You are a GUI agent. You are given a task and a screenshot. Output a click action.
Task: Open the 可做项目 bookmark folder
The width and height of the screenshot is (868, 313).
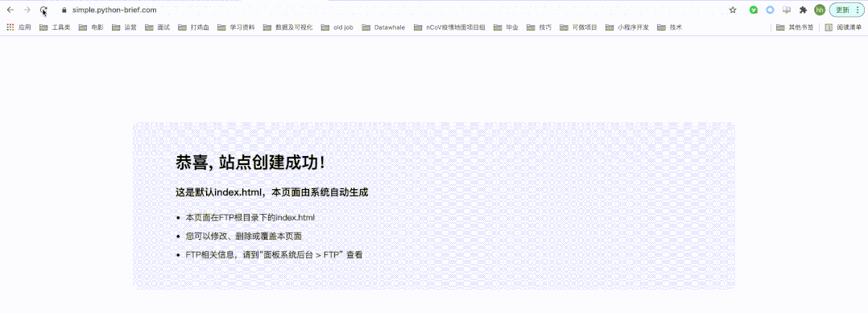pos(578,27)
